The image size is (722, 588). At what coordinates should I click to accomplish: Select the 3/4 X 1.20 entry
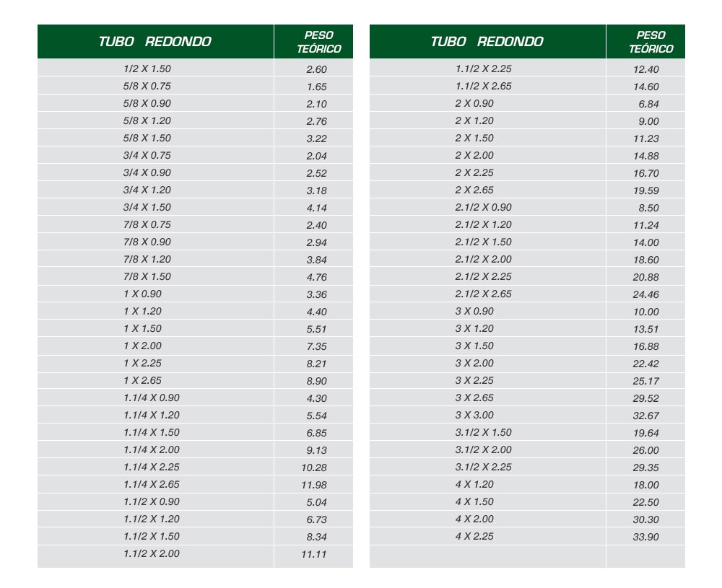(147, 190)
